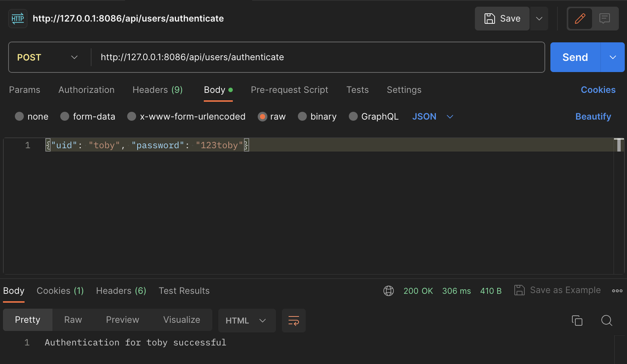Copy response body with copy icon
The image size is (627, 364).
(577, 320)
